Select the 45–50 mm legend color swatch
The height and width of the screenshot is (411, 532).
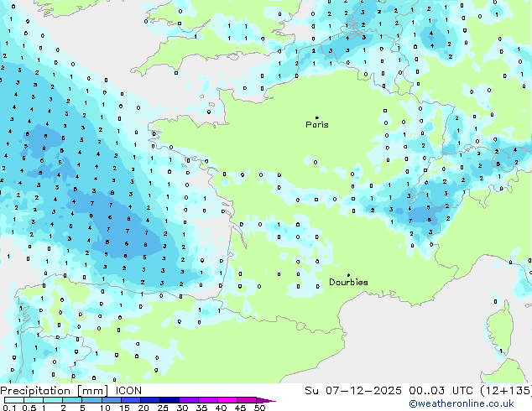[x=247, y=400]
